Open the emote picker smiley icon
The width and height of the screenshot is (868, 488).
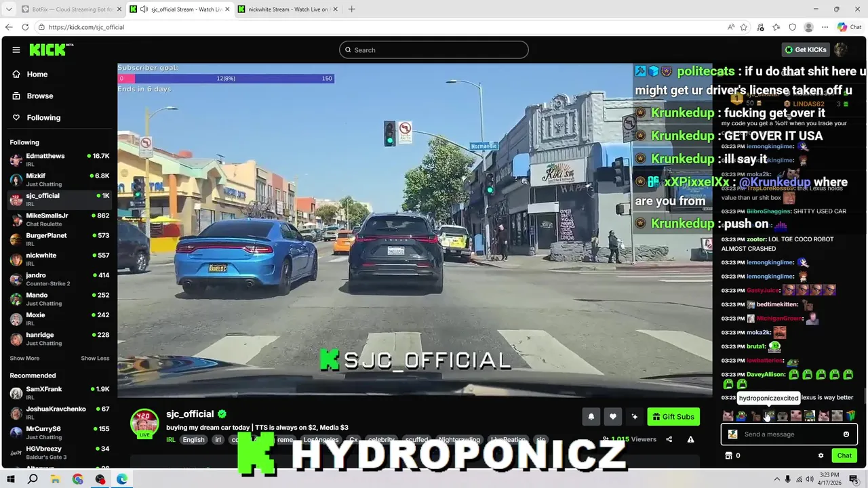click(846, 434)
